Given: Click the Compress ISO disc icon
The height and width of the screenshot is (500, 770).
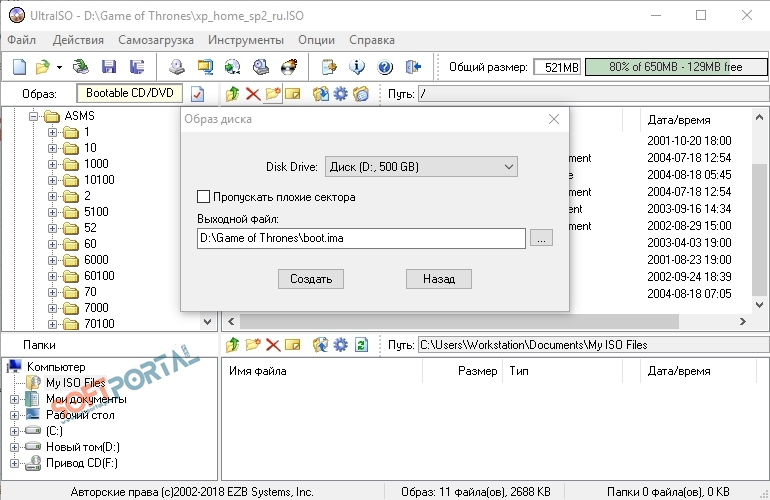Looking at the screenshot, I should coord(232,66).
